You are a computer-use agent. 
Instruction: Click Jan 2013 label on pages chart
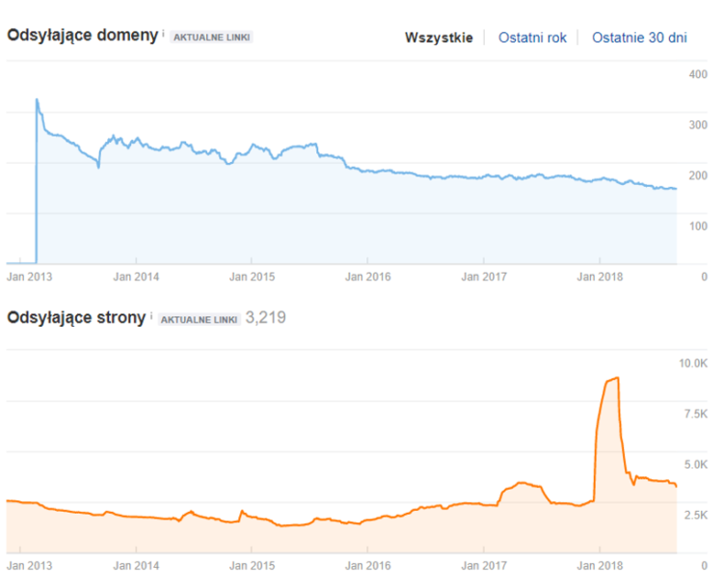[x=30, y=566]
